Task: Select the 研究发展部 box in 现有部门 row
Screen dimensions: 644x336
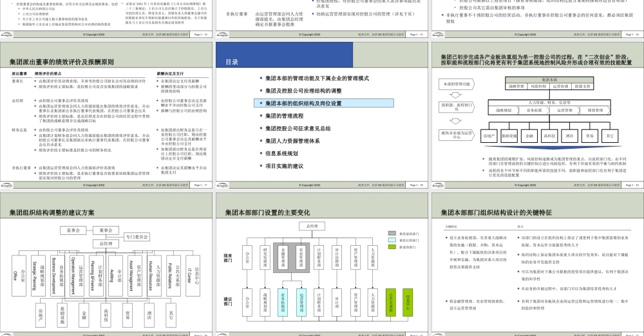Action: pyautogui.click(x=265, y=257)
